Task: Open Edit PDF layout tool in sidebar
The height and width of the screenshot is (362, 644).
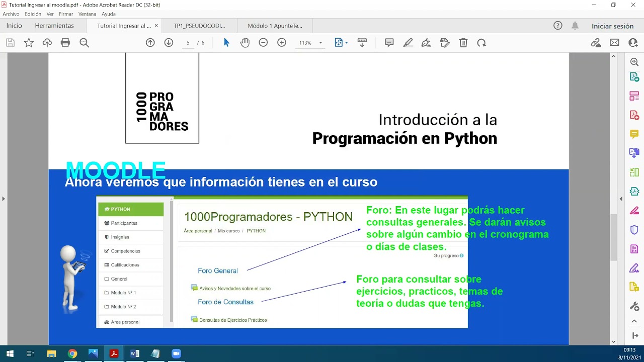Action: click(634, 96)
